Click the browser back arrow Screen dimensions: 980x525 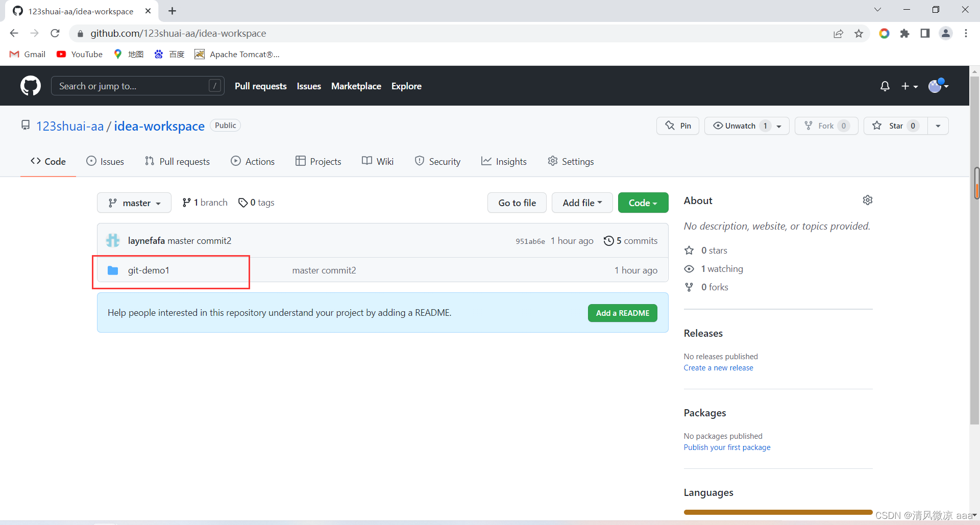(14, 33)
